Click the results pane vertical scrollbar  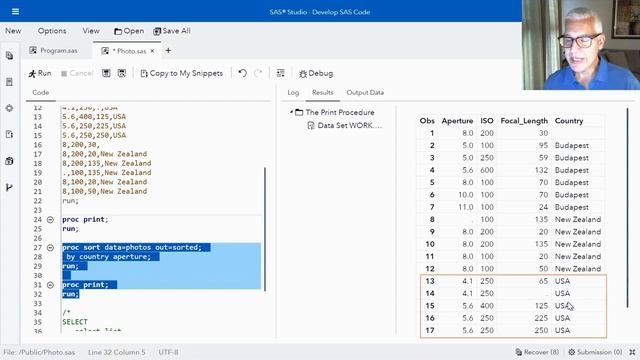point(627,208)
